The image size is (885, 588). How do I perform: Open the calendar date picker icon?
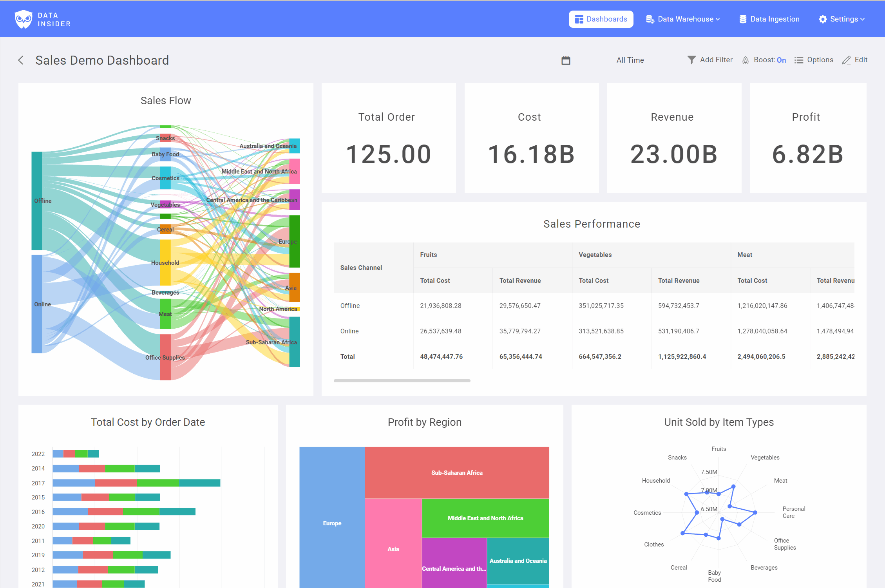click(566, 60)
